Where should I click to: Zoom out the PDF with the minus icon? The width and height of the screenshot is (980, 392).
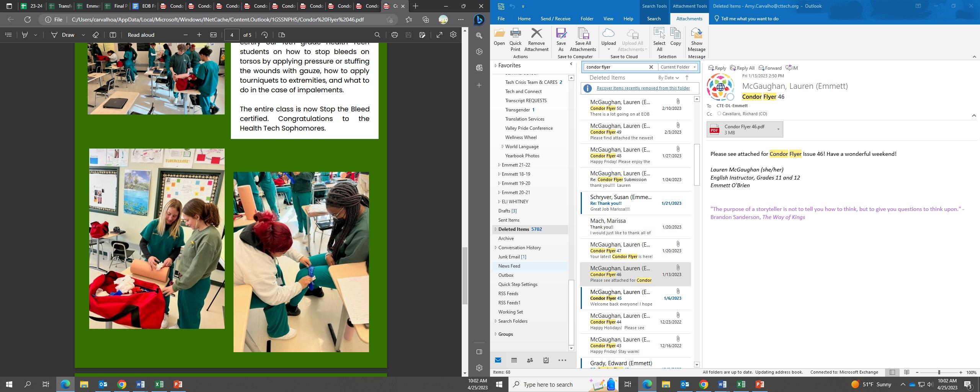coord(186,35)
